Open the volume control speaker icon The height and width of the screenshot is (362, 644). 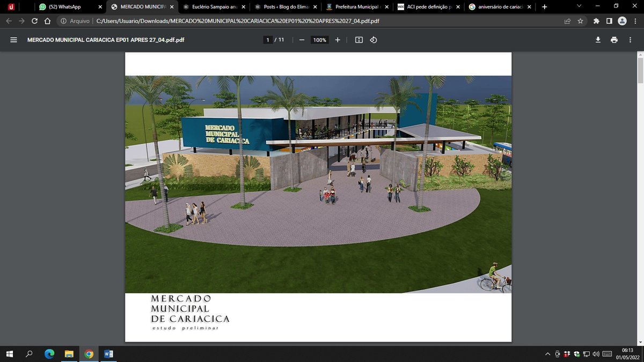596,354
